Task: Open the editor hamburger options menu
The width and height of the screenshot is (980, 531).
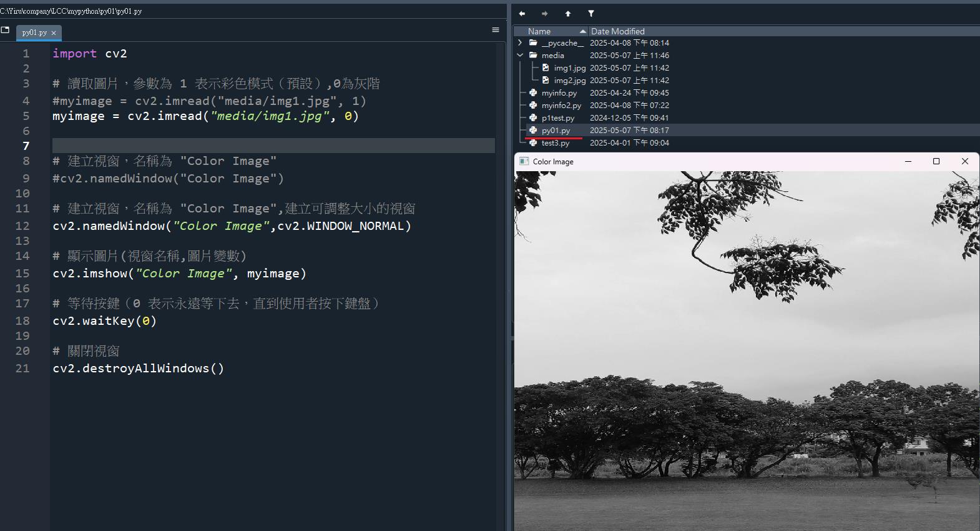Action: (x=496, y=30)
